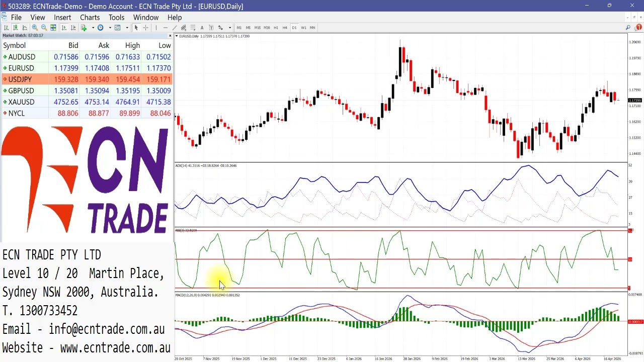
Task: Switch timeframe to M30
Action: 267,28
